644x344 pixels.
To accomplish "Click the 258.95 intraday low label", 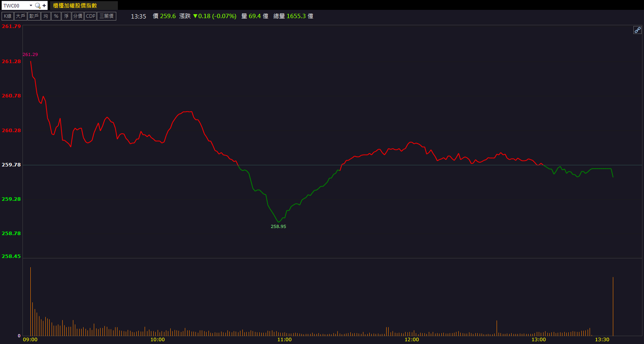I will [x=278, y=226].
